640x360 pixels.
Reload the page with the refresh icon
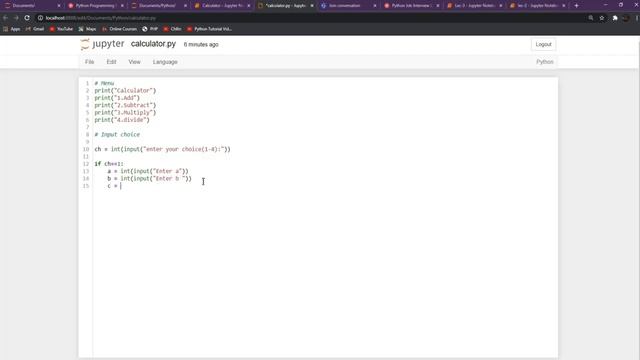pos(27,18)
